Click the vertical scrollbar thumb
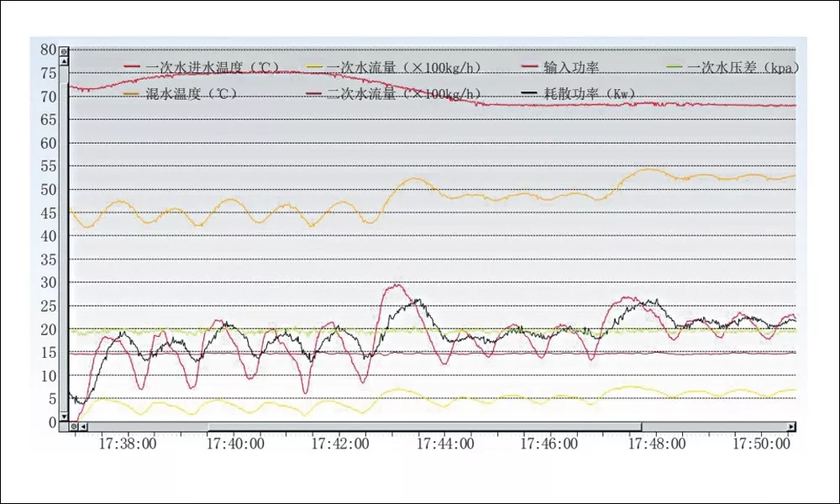Screen dimensions: 840x504 pyautogui.click(x=64, y=244)
